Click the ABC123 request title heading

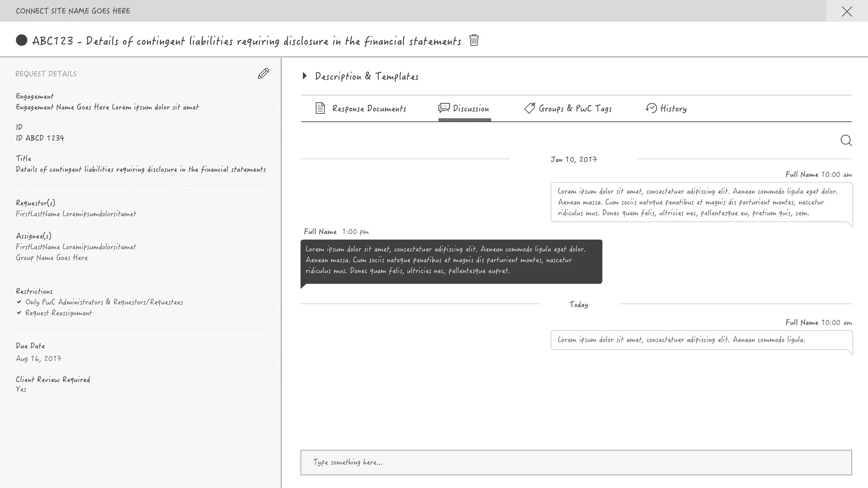[247, 41]
